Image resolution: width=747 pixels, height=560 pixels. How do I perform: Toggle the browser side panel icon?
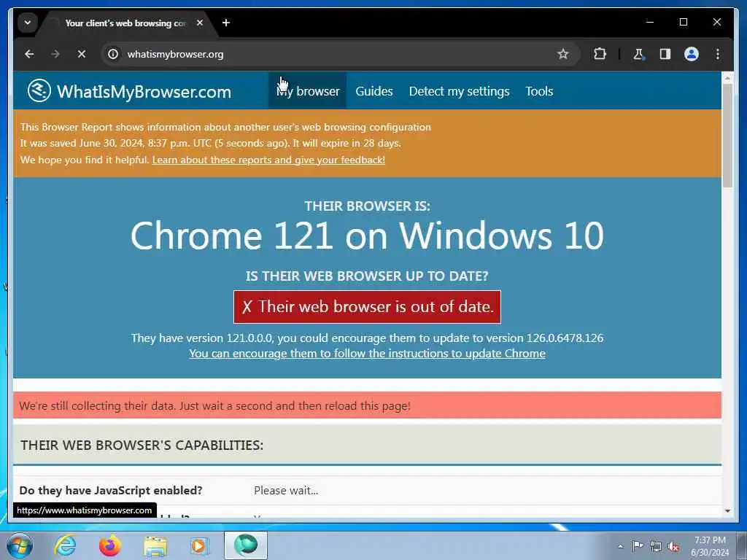(665, 54)
